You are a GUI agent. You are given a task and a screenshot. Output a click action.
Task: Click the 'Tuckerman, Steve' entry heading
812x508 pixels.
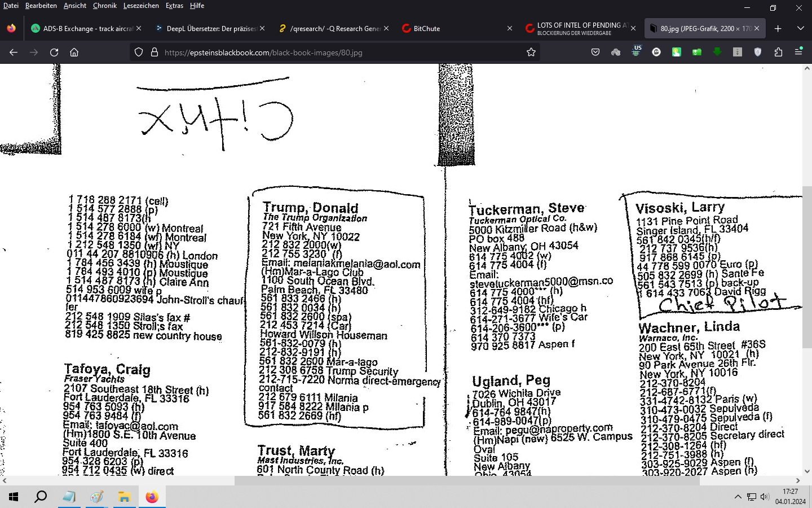tap(527, 209)
